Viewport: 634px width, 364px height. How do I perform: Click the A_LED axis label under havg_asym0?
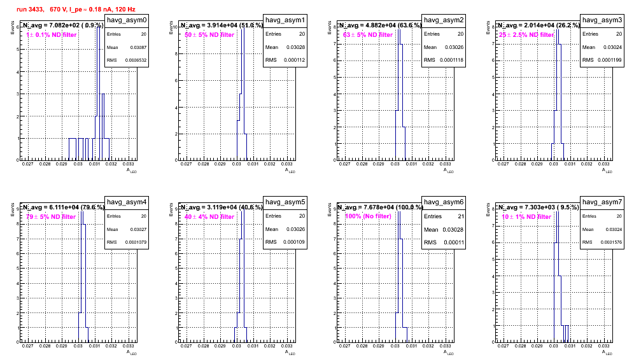point(132,171)
